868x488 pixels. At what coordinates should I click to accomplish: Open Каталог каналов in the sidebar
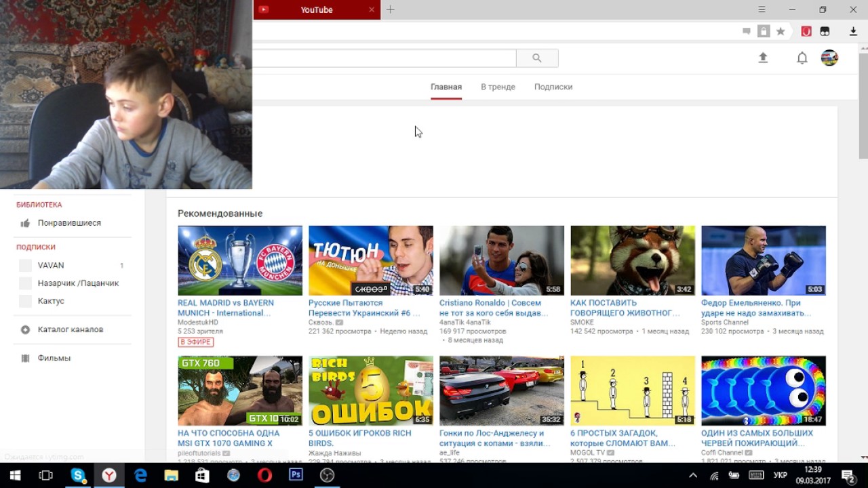[71, 329]
